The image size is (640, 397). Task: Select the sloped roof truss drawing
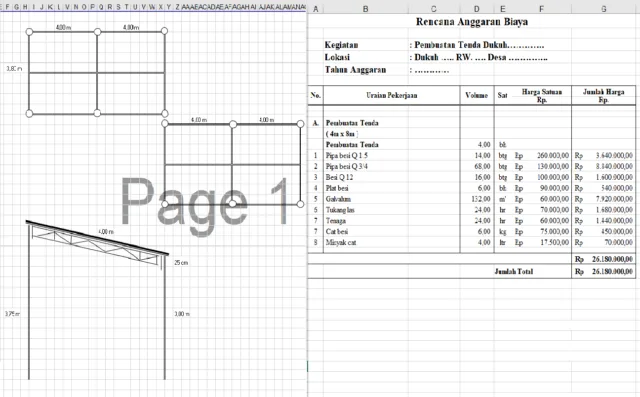tap(97, 245)
